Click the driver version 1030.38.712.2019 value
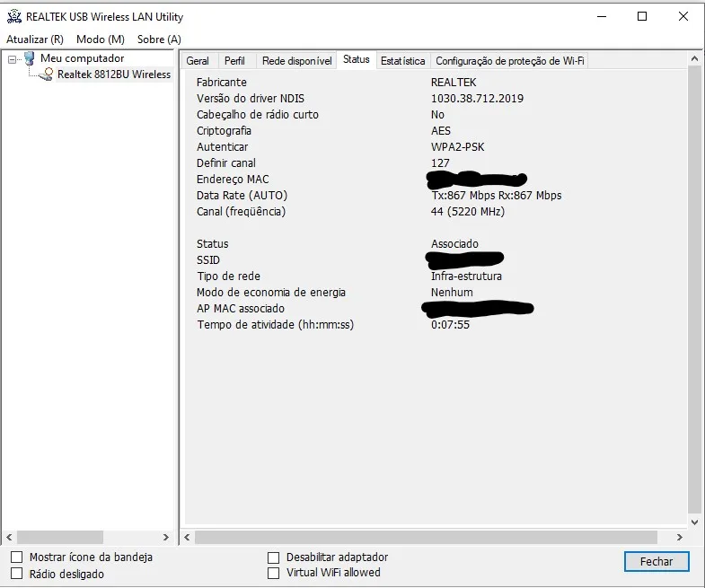The image size is (705, 588). (x=477, y=99)
